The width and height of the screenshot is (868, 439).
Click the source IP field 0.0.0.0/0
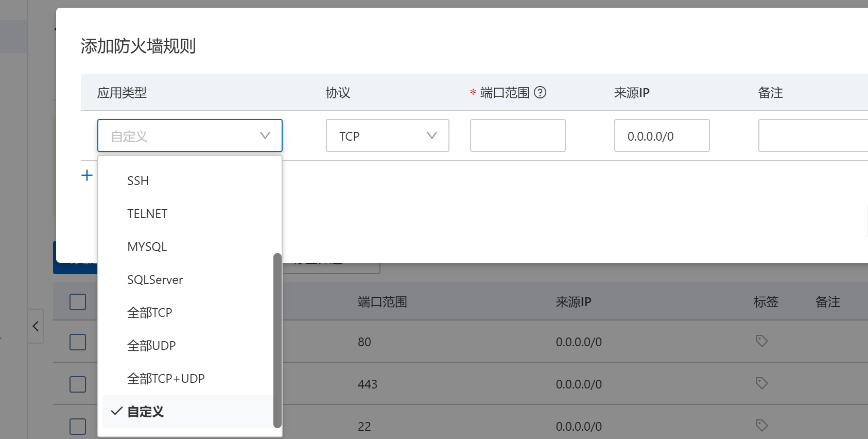point(662,136)
